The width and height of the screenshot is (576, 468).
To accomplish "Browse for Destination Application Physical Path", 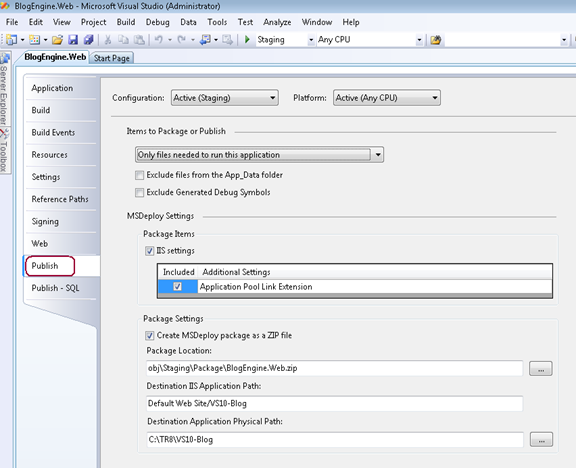I will click(x=541, y=439).
